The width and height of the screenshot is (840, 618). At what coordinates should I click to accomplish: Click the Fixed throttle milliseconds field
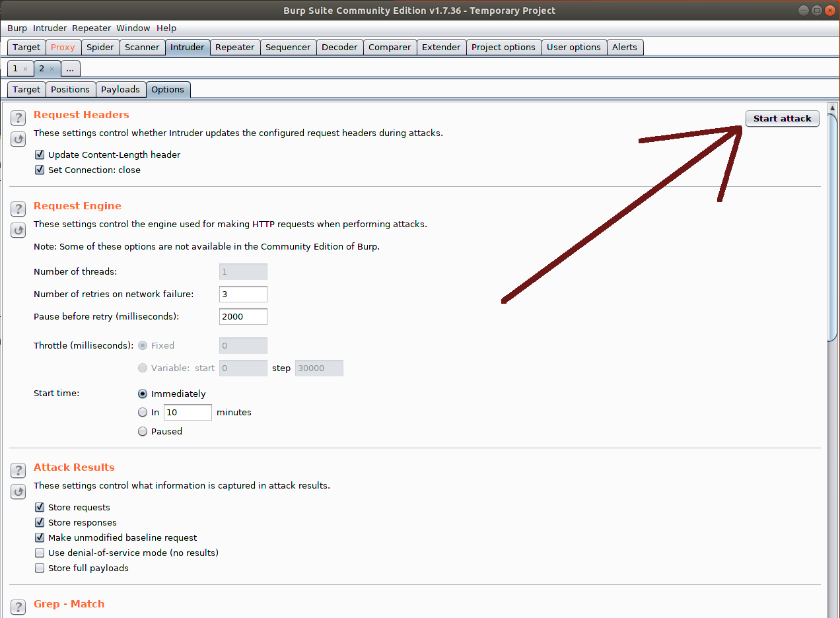[243, 345]
